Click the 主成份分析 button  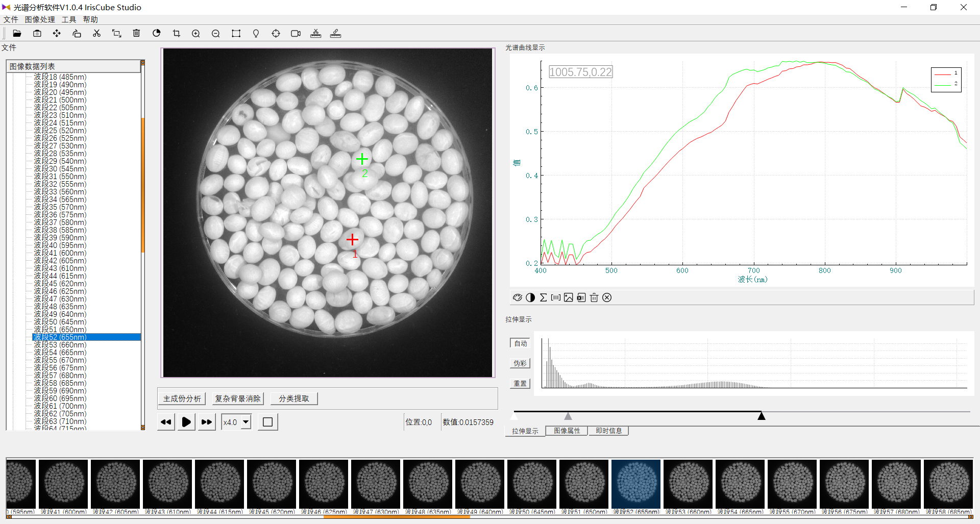click(182, 398)
